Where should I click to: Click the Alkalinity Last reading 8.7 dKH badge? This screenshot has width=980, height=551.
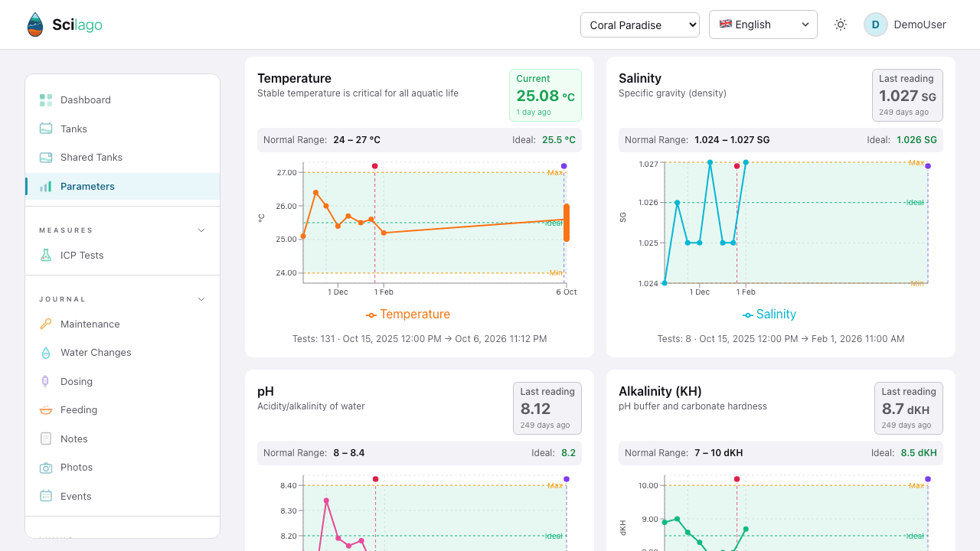point(909,409)
